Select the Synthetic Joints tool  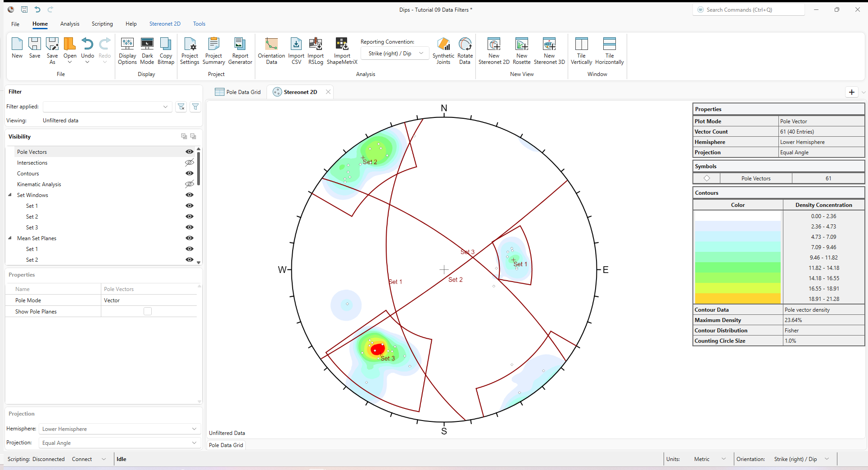point(443,50)
